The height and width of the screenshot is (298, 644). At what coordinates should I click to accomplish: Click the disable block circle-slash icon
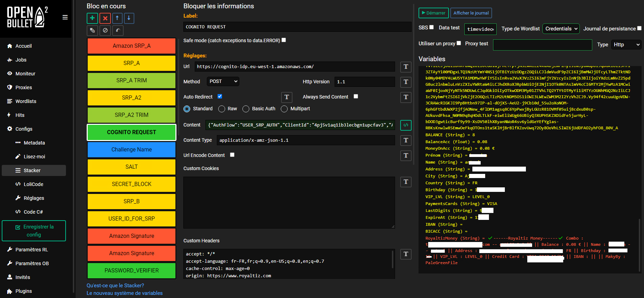[105, 30]
